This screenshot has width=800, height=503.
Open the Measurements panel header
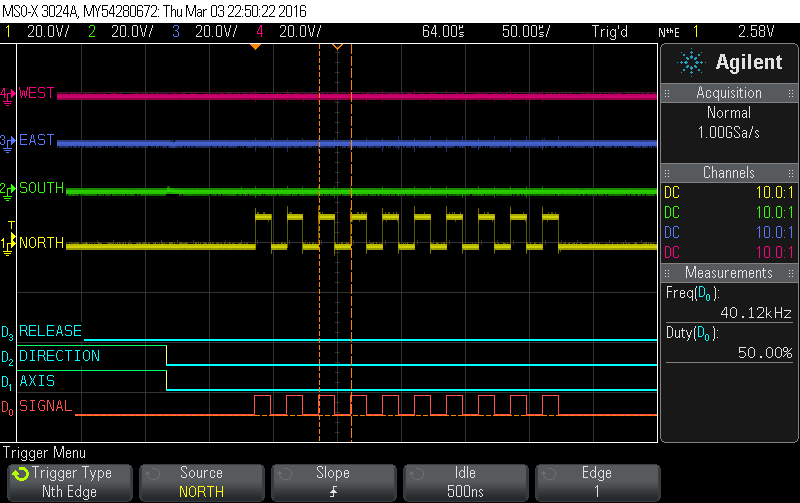click(x=729, y=273)
